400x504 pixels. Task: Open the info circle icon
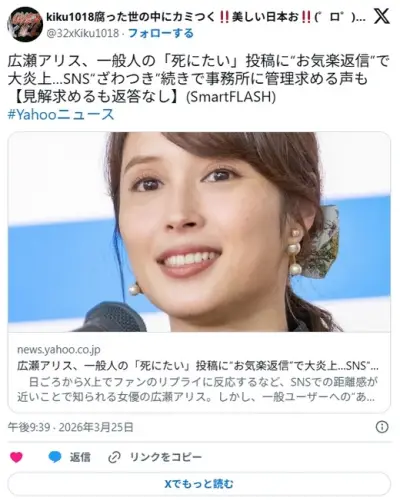382,427
